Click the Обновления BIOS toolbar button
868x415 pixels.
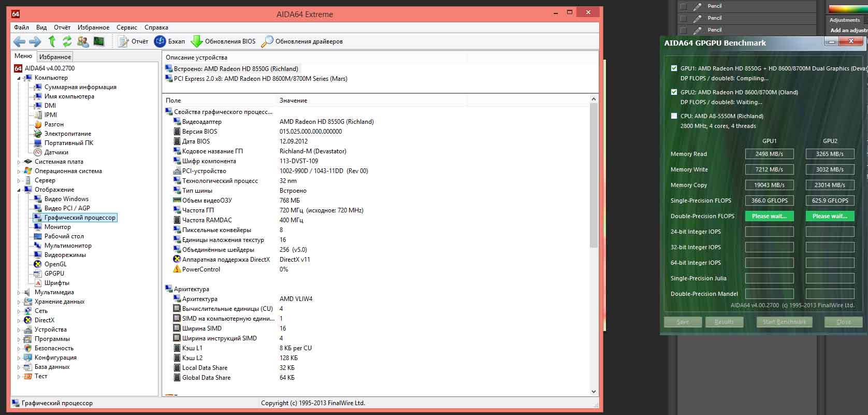[x=223, y=41]
